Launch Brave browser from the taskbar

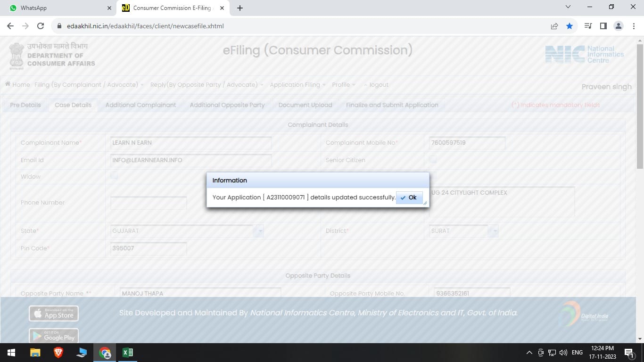click(58, 353)
